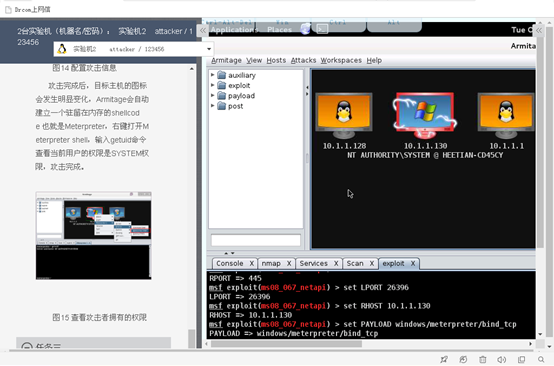Switch to the Scan tab
554x366 pixels.
(x=355, y=264)
